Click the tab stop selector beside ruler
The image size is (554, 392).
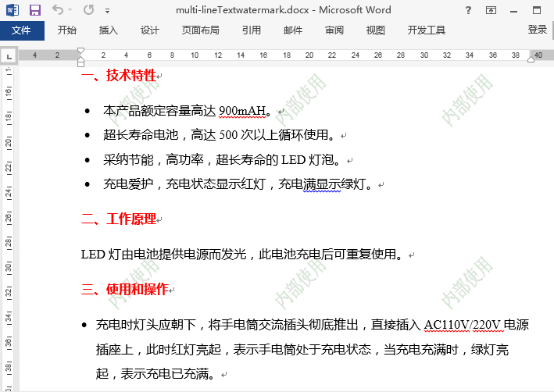[9, 56]
